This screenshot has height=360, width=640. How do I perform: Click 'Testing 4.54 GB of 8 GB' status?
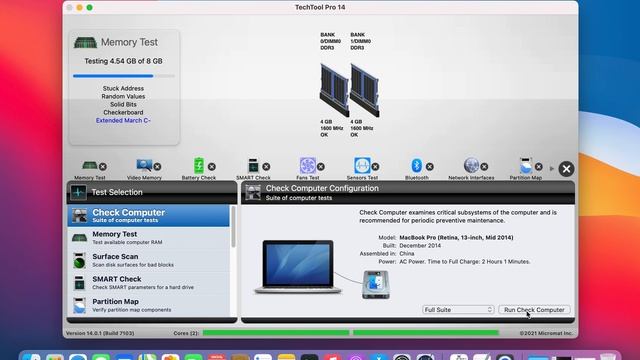123,61
